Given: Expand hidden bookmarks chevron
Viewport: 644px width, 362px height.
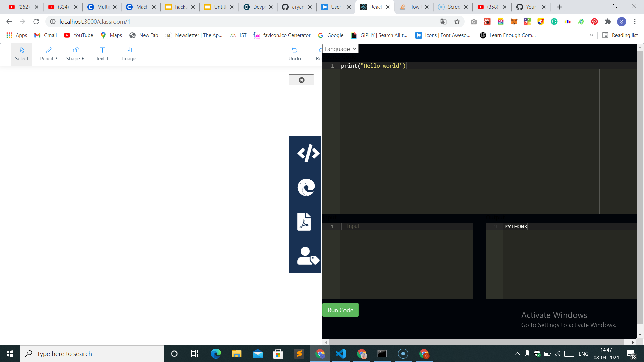Looking at the screenshot, I should click(x=591, y=35).
